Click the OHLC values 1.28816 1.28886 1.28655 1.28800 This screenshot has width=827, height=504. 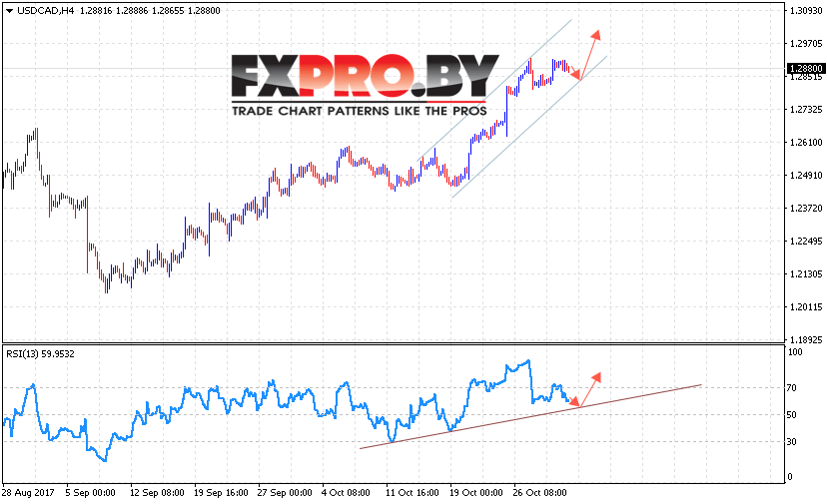click(x=150, y=11)
